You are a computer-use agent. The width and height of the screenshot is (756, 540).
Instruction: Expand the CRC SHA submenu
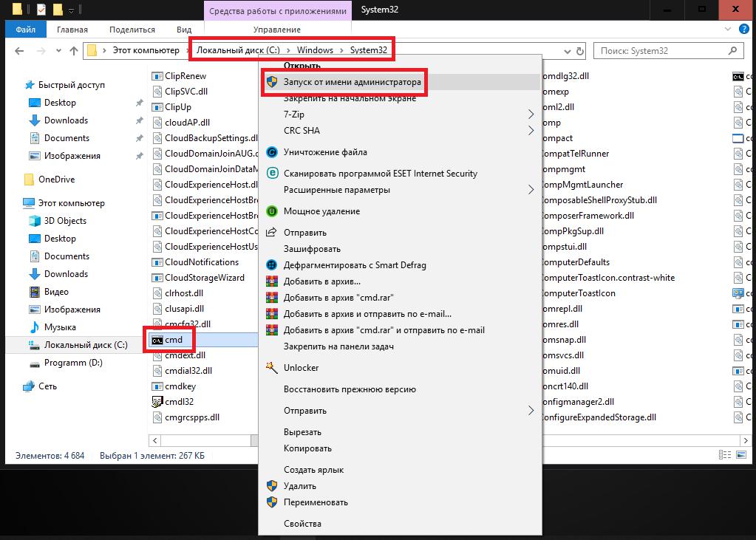[531, 131]
